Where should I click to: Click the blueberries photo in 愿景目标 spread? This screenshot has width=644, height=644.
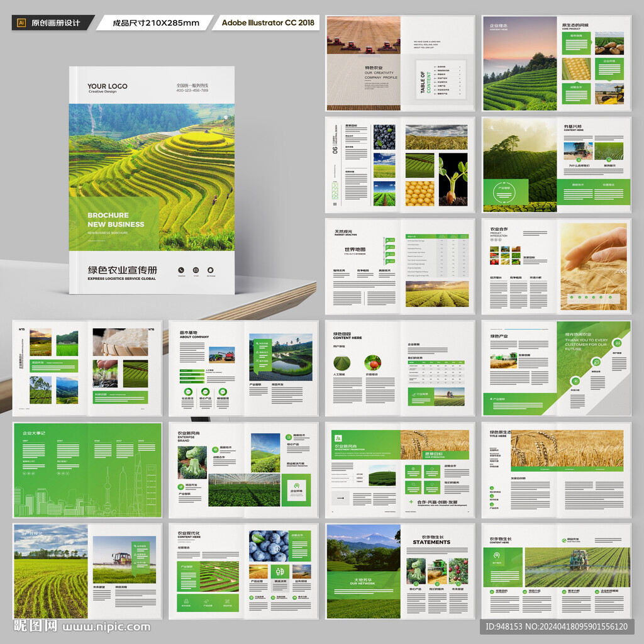point(384,137)
